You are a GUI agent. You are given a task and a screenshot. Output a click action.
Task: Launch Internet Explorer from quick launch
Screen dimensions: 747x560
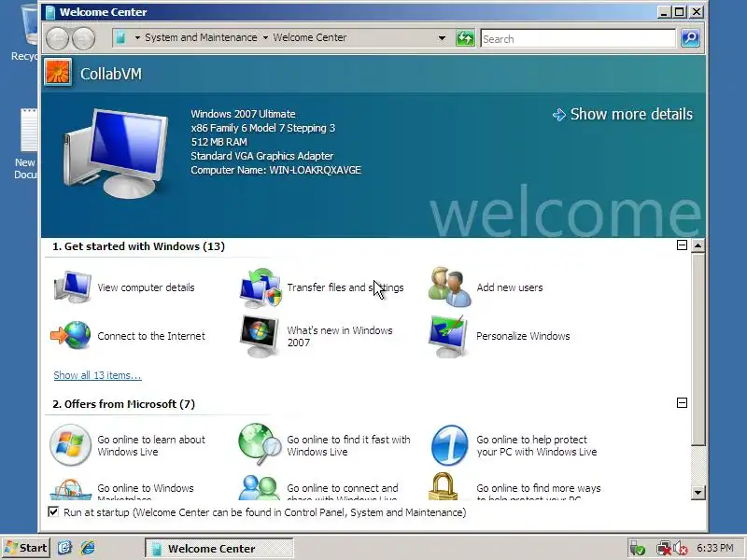click(88, 548)
